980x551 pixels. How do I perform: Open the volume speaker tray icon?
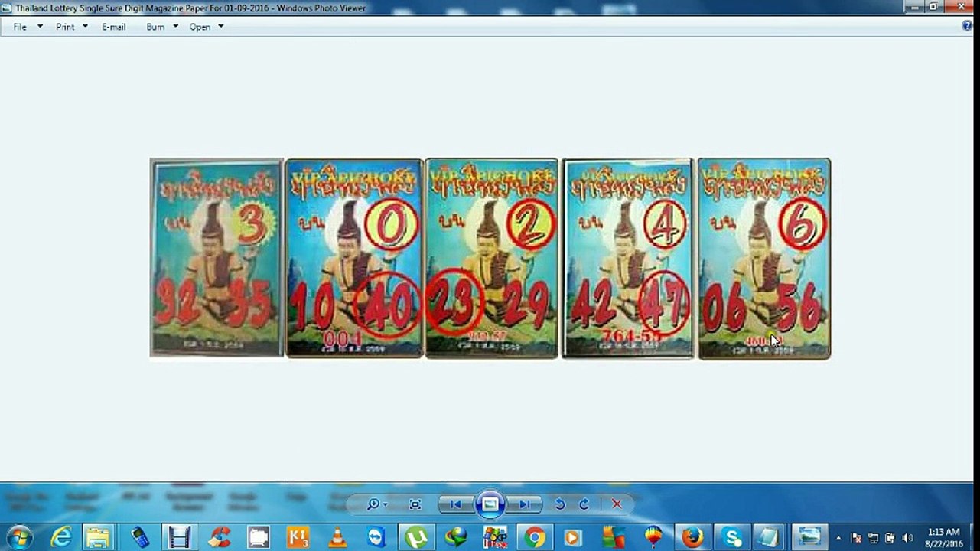coord(906,538)
